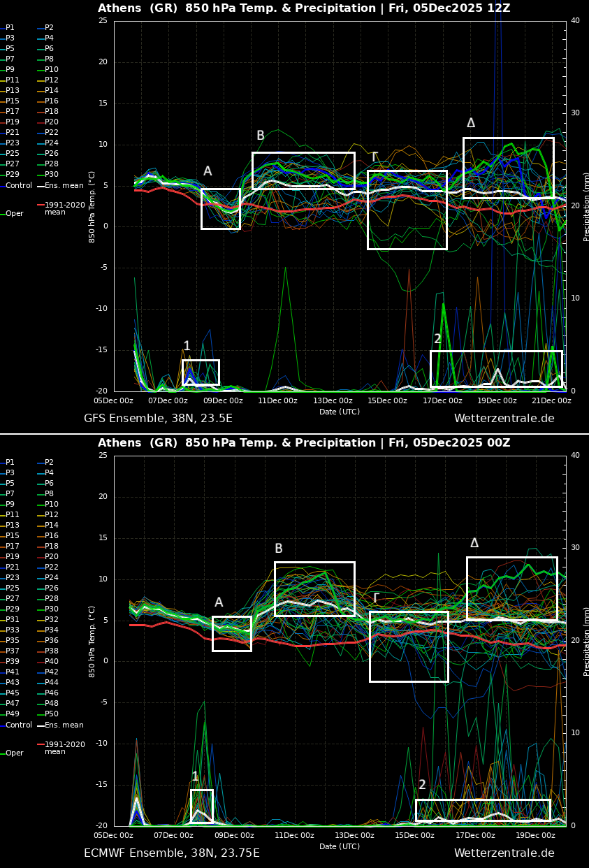Click precipitation box 1 in the GFS chart
The image size is (589, 868).
(201, 372)
